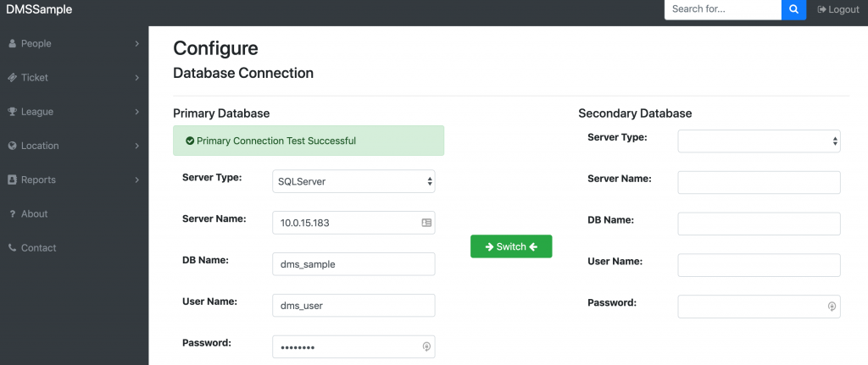This screenshot has width=868, height=365.
Task: Click the Contact phone icon
Action: 12,248
